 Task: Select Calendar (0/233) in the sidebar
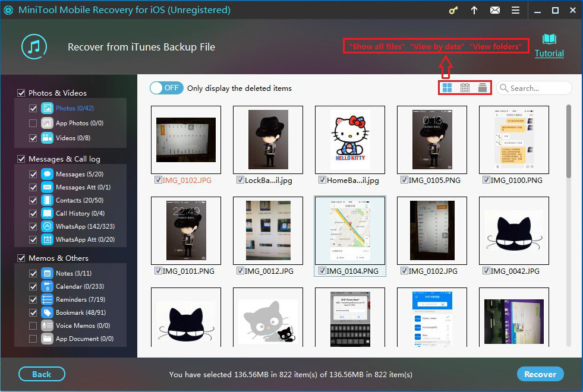80,286
